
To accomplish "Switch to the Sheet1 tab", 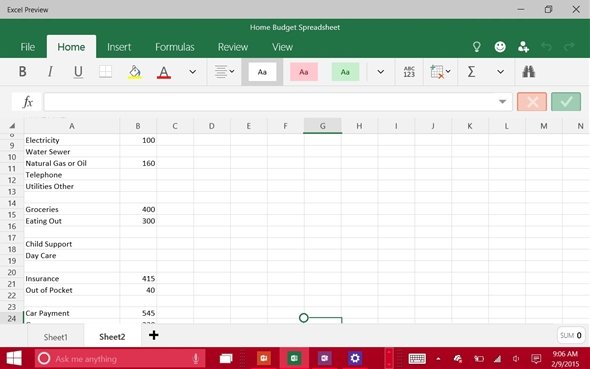I will (56, 337).
